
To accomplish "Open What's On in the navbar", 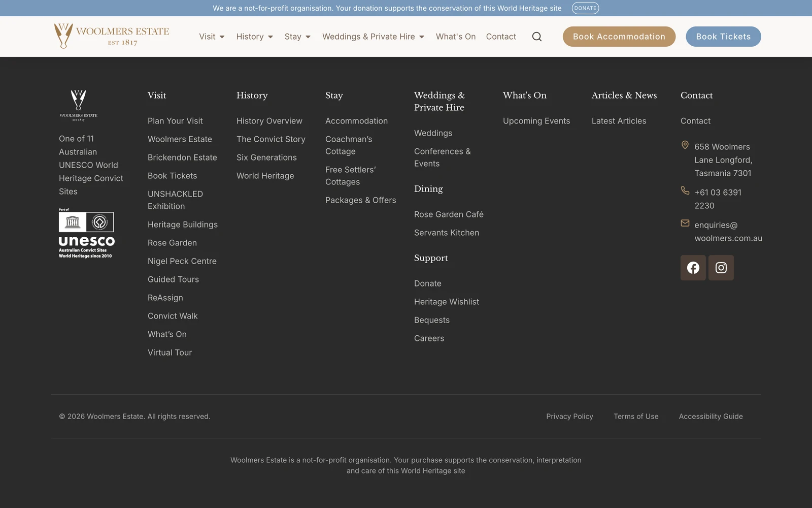I will pos(456,37).
